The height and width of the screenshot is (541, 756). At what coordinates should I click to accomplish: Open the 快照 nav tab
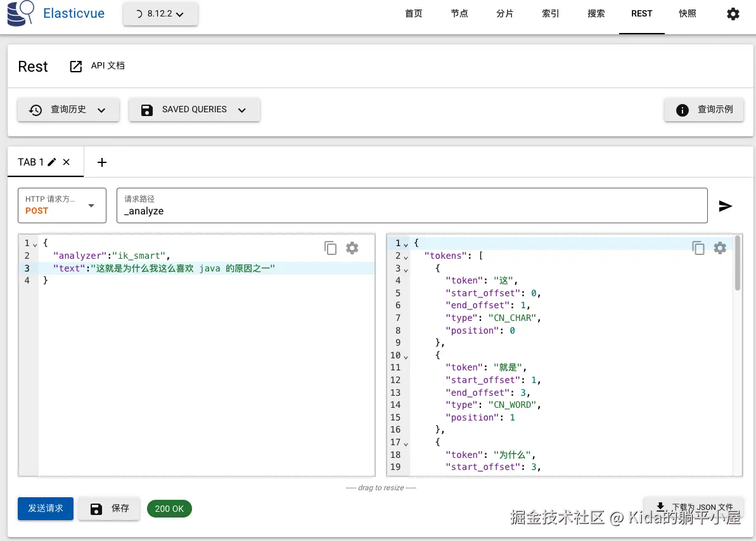[688, 14]
